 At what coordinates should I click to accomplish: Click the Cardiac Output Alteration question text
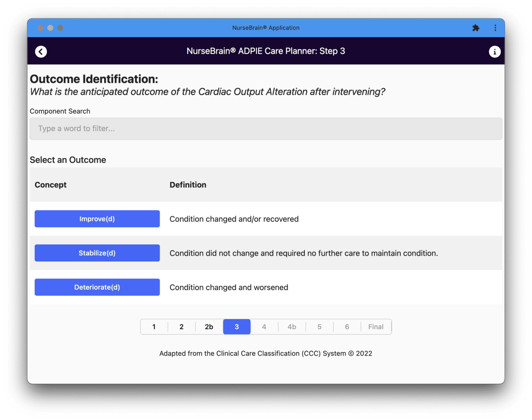pos(207,92)
